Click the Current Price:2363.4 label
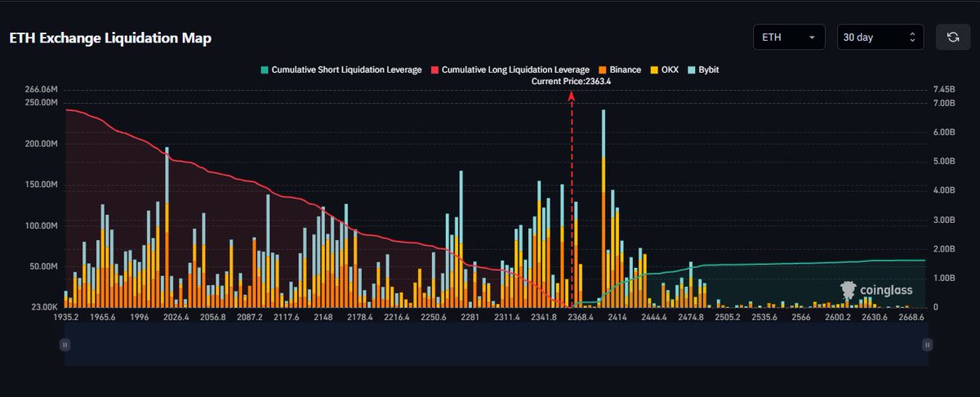Viewport: 980px width, 397px height. [x=571, y=82]
